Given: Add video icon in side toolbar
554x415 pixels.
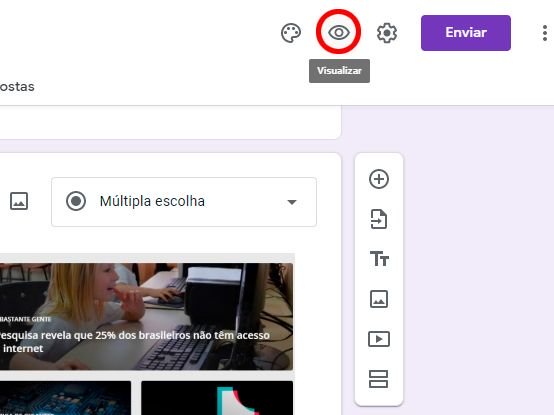Looking at the screenshot, I should 379,339.
